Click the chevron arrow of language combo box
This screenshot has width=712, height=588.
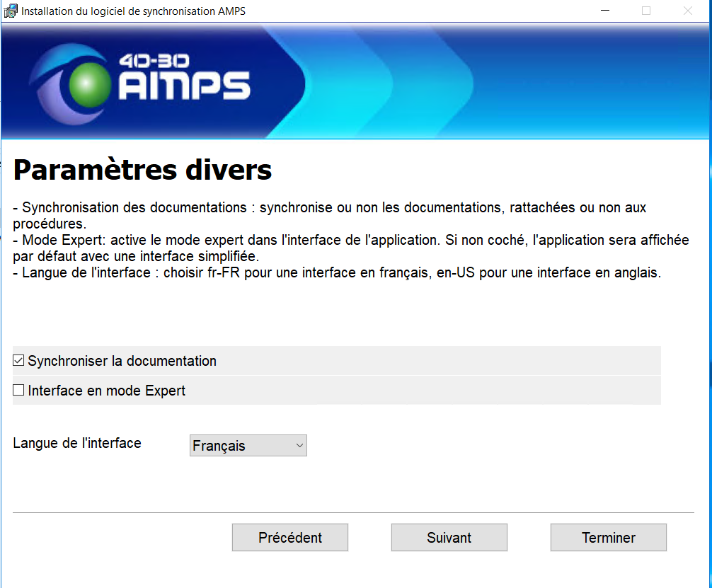(299, 446)
